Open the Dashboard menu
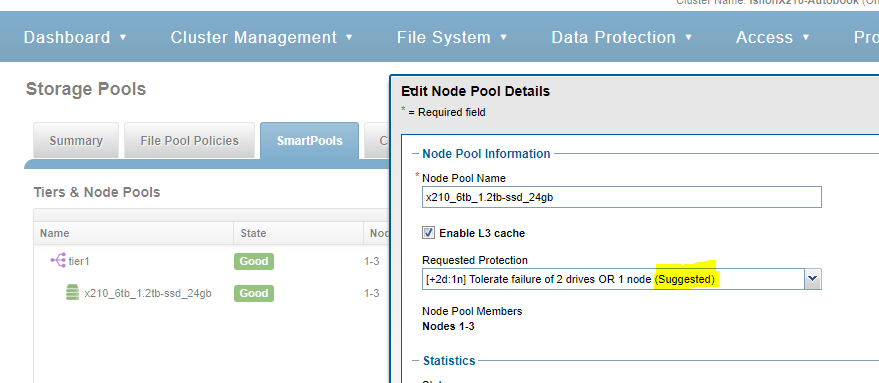This screenshot has height=383, width=879. [x=75, y=38]
